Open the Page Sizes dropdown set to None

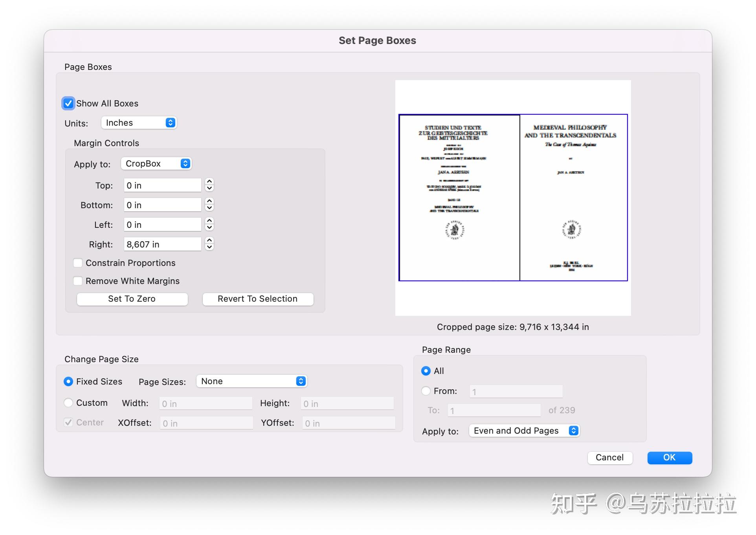(251, 381)
